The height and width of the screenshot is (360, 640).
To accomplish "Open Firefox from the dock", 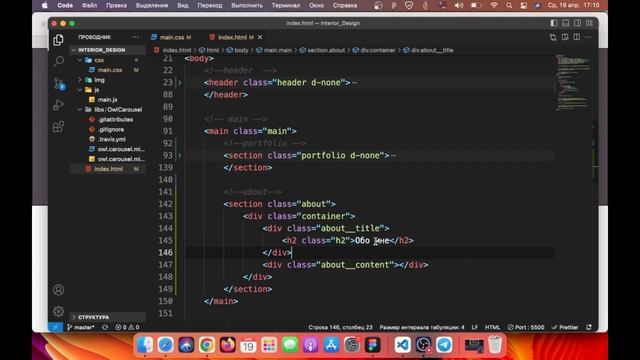I will pos(227,345).
